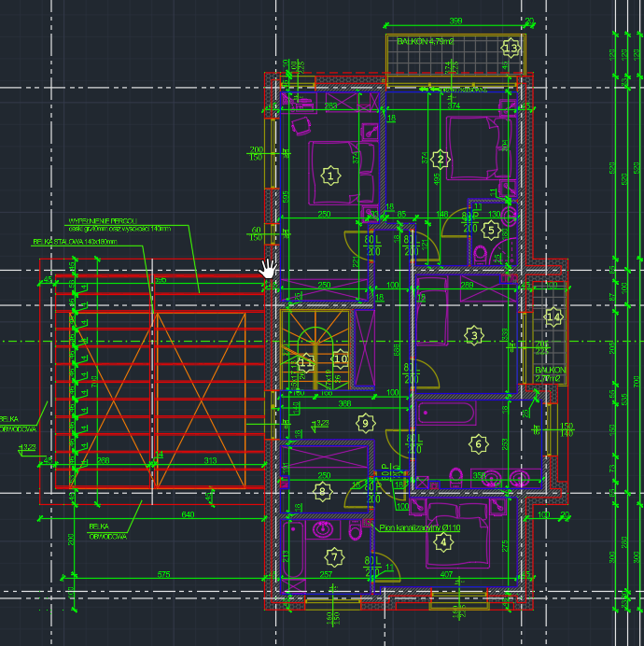
Task: Click room number 13 balcony marker
Action: pyautogui.click(x=511, y=48)
